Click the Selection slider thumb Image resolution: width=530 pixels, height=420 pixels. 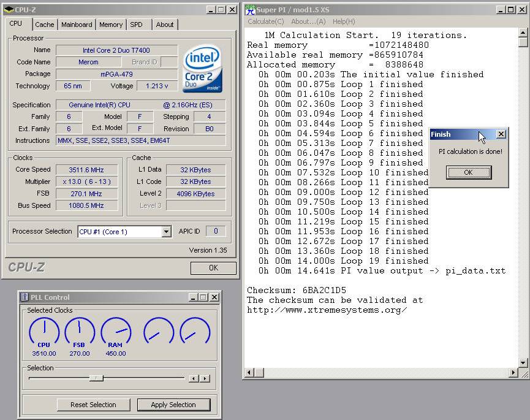[x=96, y=378]
